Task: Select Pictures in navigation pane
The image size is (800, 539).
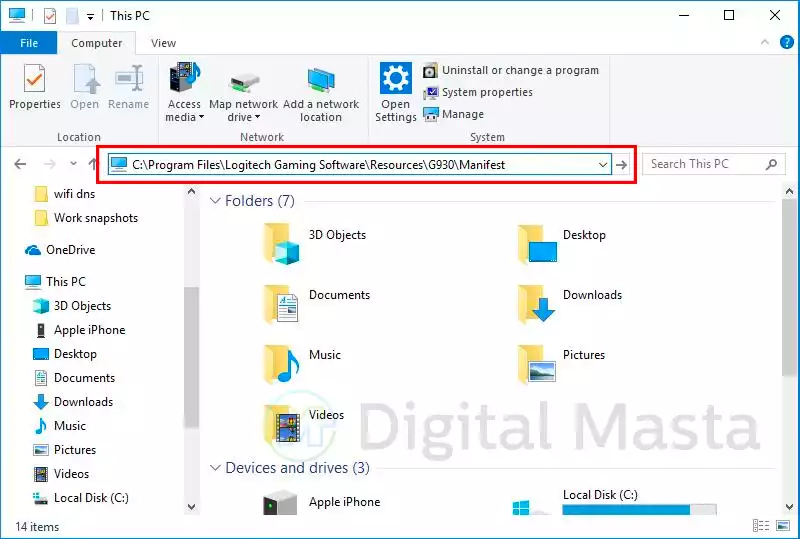Action: pyautogui.click(x=64, y=450)
